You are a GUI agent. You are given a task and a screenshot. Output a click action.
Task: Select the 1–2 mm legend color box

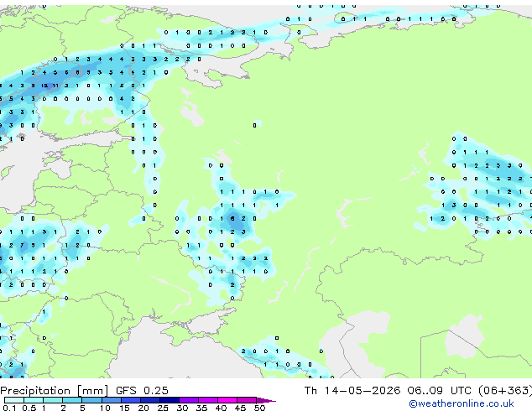point(53,400)
